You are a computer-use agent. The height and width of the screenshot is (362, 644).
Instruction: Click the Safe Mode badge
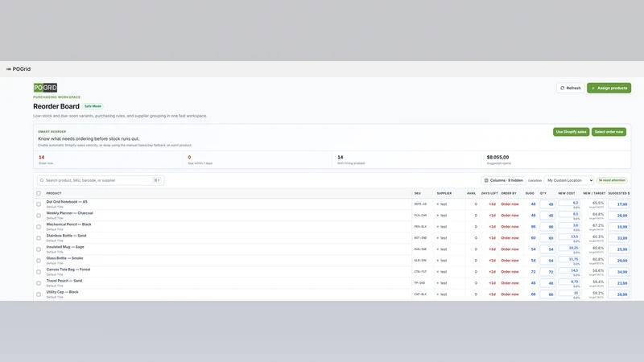pyautogui.click(x=93, y=106)
